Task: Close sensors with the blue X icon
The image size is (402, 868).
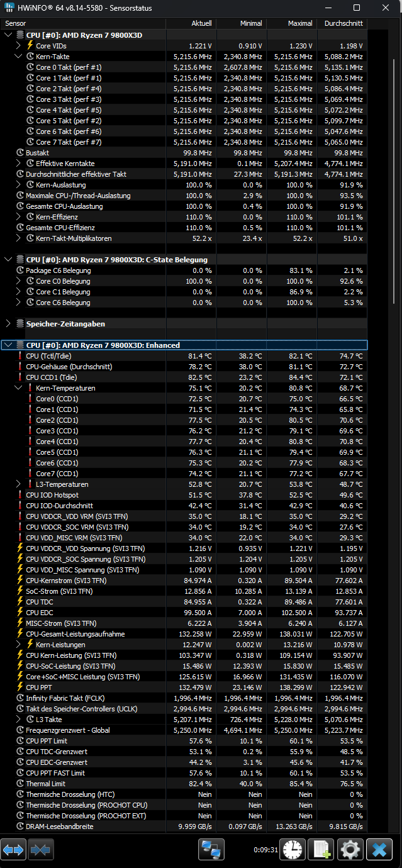Action: coord(379,850)
